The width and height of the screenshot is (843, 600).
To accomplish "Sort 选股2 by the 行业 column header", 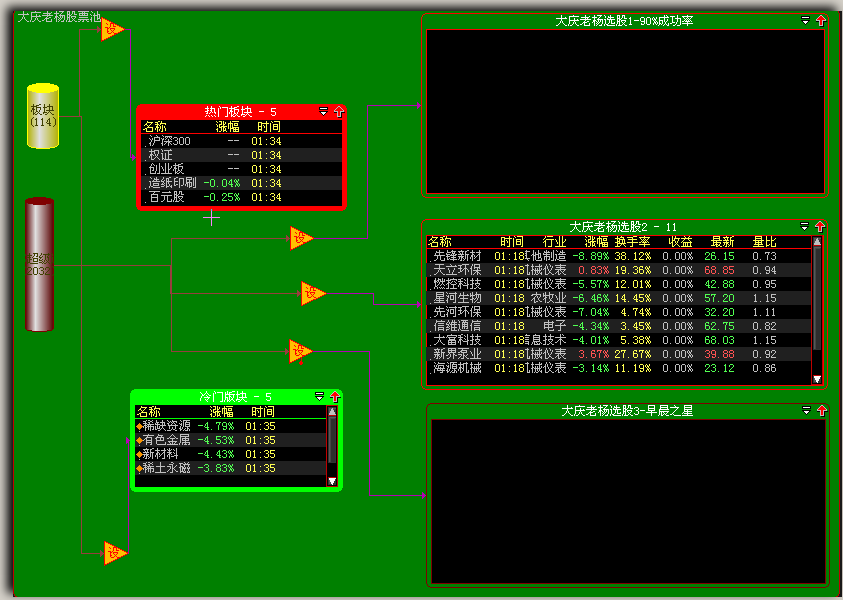I will pos(554,242).
